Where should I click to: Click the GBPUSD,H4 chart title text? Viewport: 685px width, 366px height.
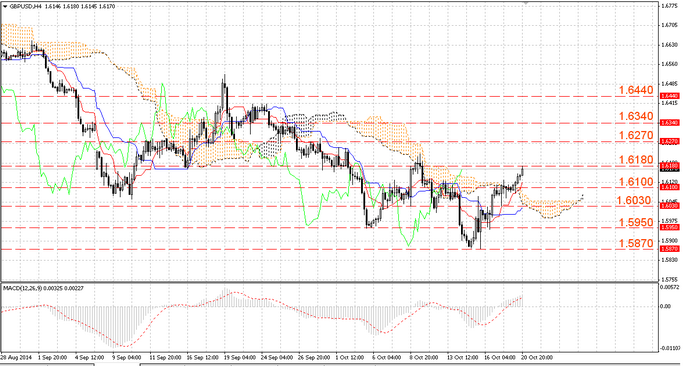22,7
